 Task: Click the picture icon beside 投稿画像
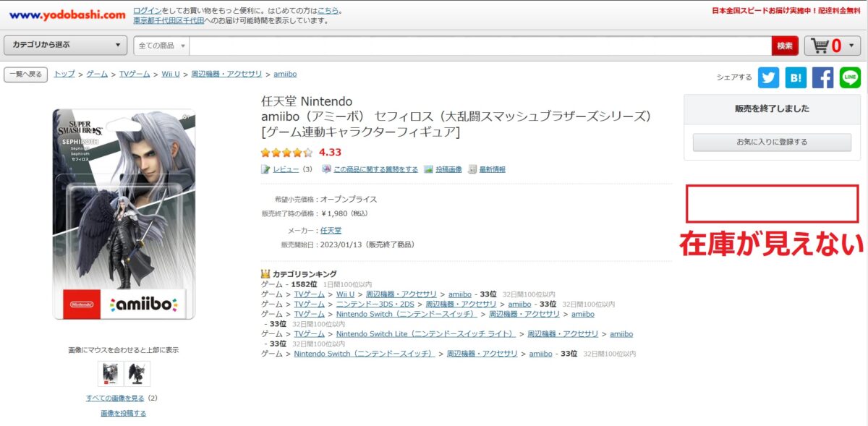(x=428, y=169)
